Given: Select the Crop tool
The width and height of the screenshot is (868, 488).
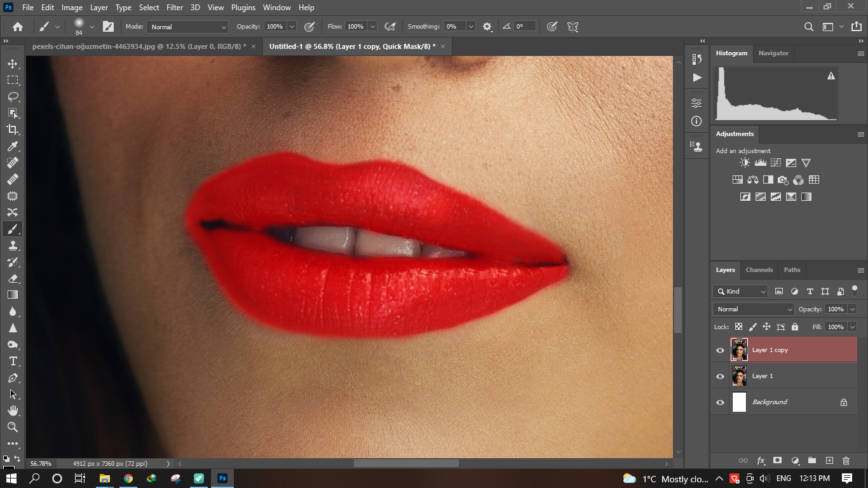Looking at the screenshot, I should point(13,130).
